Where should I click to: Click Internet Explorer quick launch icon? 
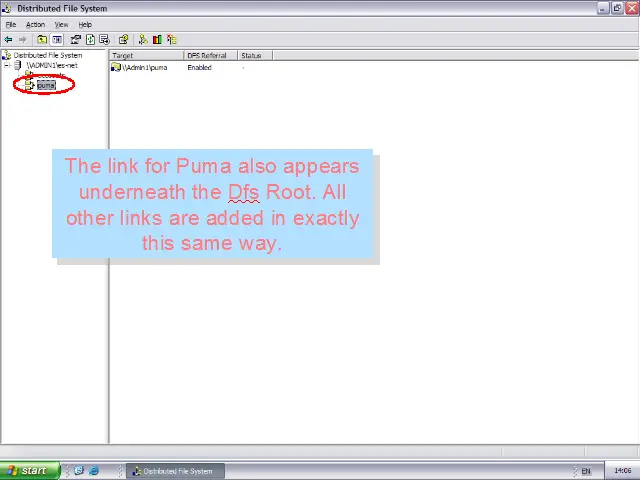(x=93, y=471)
